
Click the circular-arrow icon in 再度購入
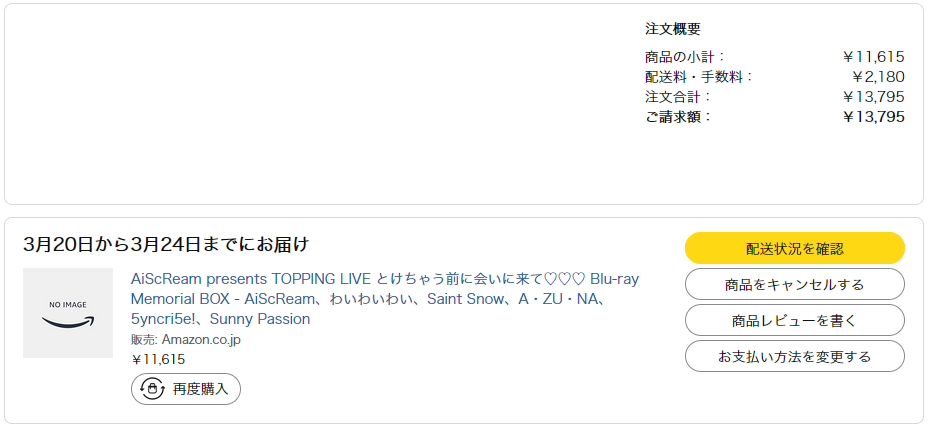point(153,389)
